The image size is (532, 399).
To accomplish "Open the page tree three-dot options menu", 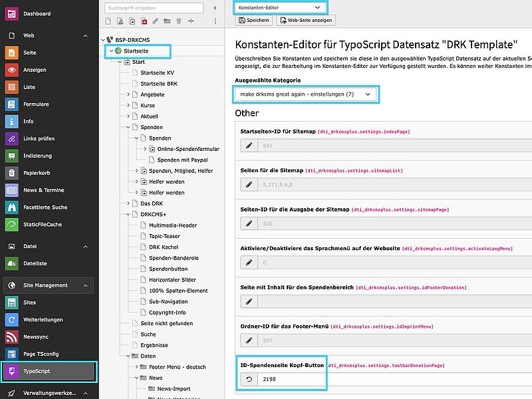I will 215,21.
